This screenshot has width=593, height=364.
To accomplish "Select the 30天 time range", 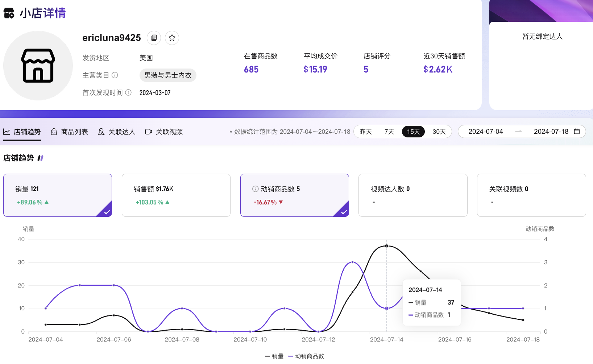I will tap(439, 132).
